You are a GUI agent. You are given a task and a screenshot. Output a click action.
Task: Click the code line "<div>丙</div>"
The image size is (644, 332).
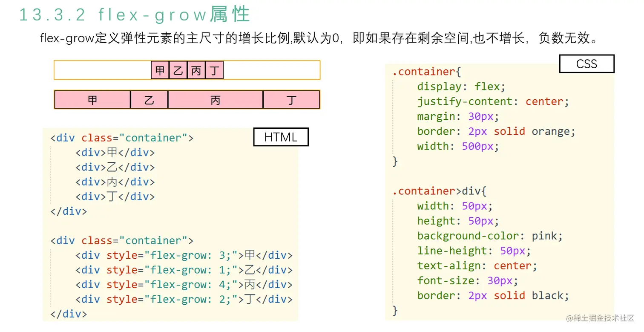point(115,182)
